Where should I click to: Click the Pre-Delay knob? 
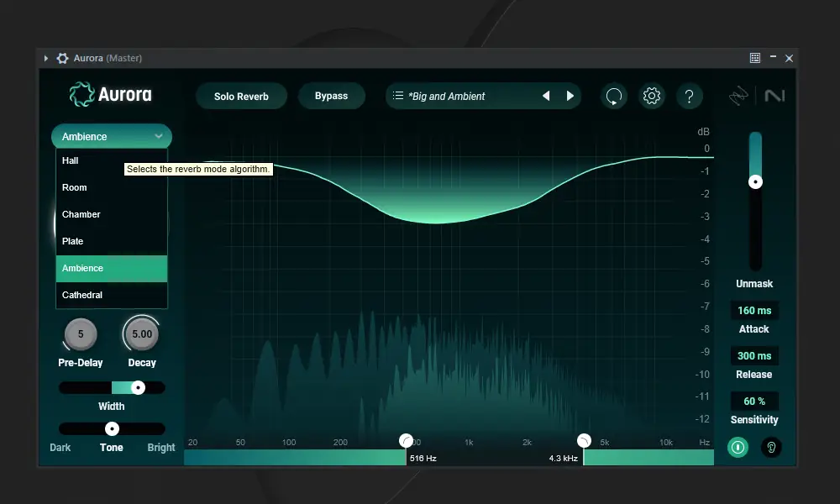(x=81, y=334)
